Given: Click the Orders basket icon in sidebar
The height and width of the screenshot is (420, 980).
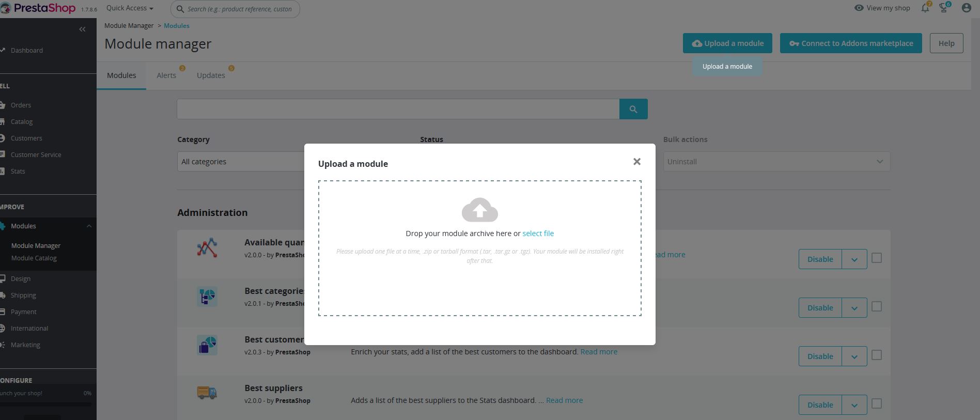Looking at the screenshot, I should [x=3, y=105].
